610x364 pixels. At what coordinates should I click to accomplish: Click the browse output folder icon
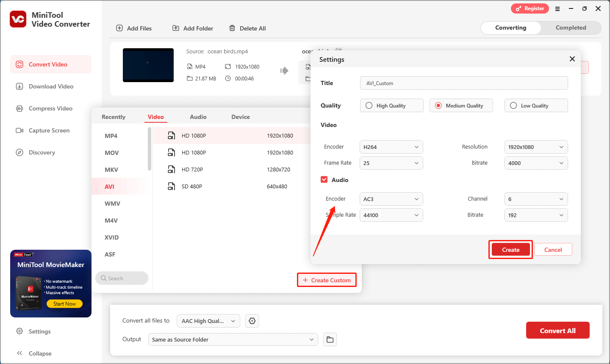click(x=330, y=339)
